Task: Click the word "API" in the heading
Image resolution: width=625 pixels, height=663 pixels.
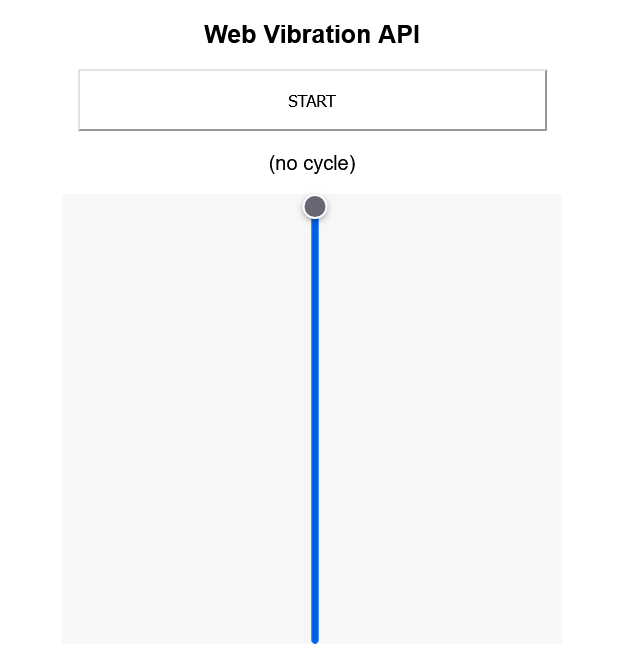Action: (398, 34)
